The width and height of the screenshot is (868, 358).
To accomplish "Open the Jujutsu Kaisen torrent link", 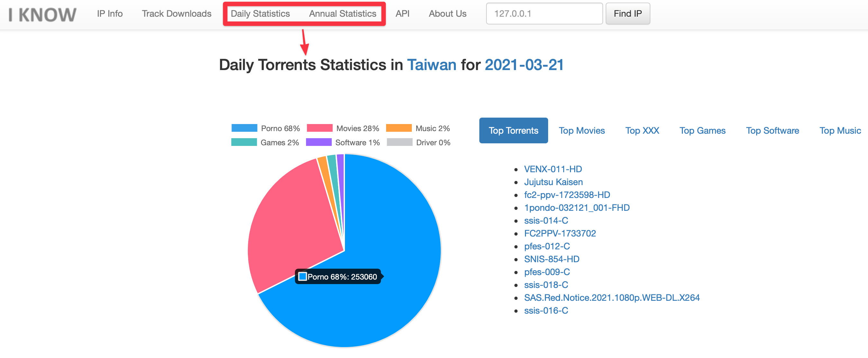I will (x=553, y=182).
